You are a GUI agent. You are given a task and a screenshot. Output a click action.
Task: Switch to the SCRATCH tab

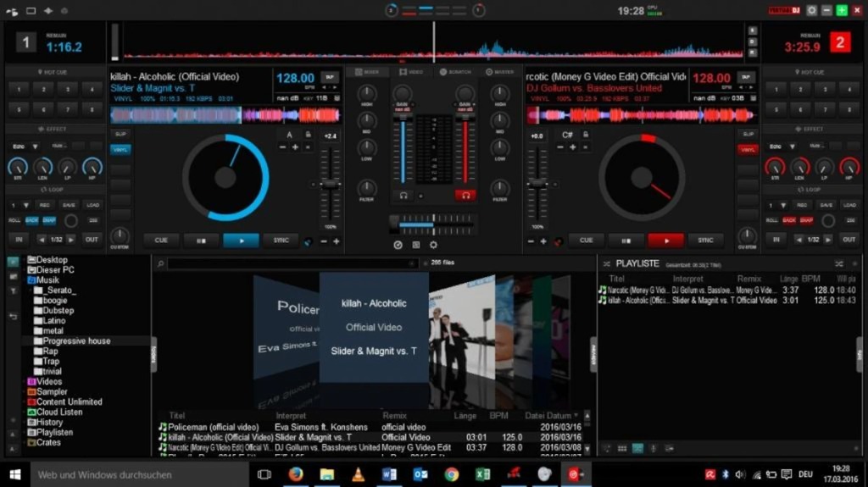tap(455, 72)
